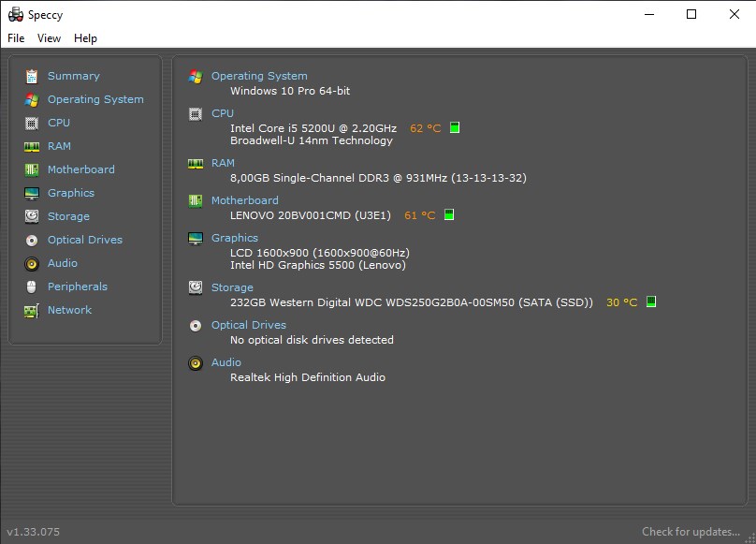
Task: Click the CPU chip icon in sidebar
Action: [x=32, y=123]
